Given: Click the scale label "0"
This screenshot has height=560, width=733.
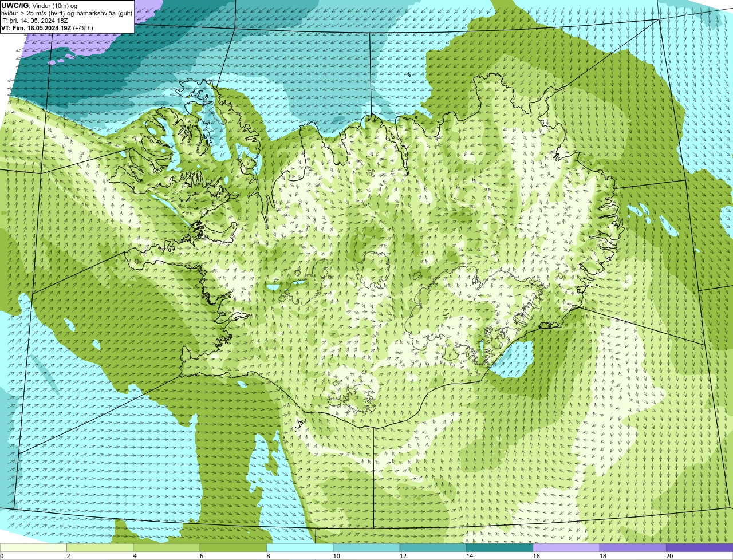Looking at the screenshot, I should point(2,556).
